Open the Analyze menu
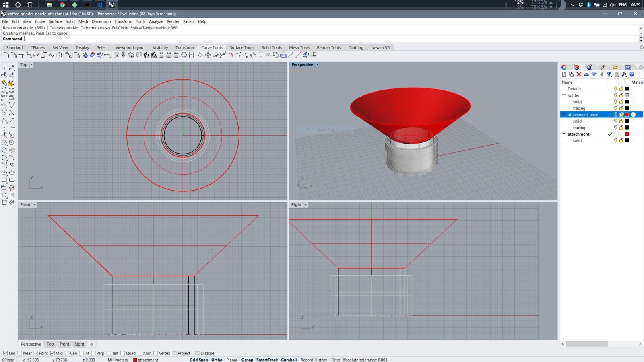The image size is (644, 362). coord(156,21)
